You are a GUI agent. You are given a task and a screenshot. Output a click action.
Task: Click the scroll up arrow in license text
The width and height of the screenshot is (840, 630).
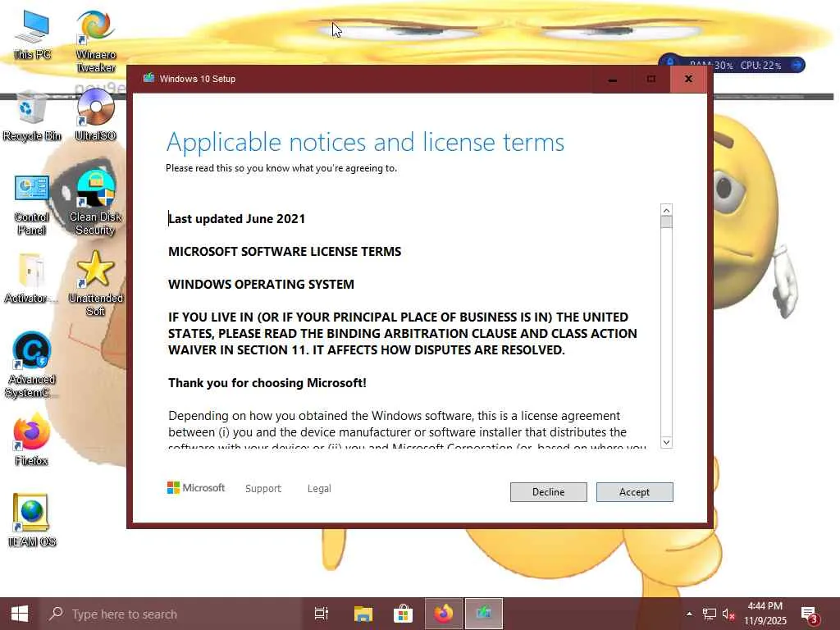point(666,209)
